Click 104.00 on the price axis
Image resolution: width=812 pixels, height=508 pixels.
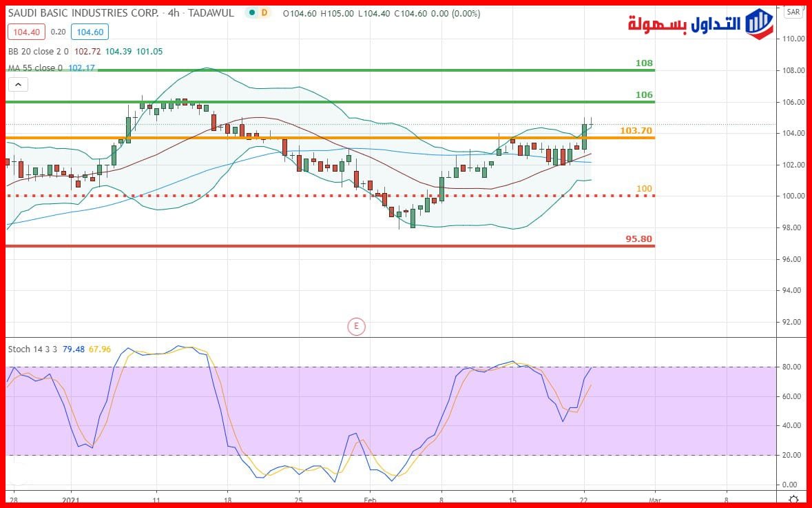click(x=793, y=133)
